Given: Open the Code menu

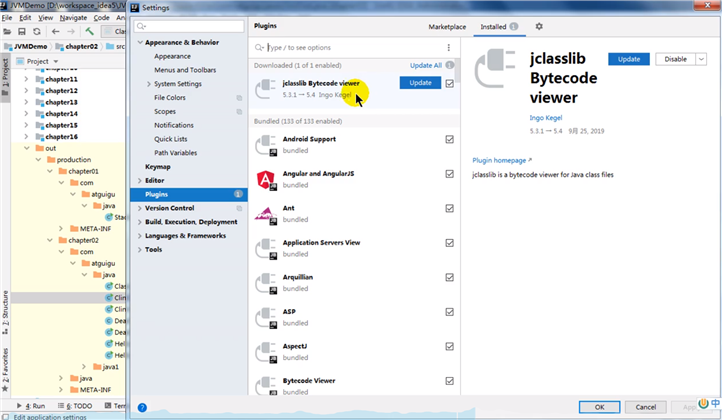Looking at the screenshot, I should coord(101,18).
